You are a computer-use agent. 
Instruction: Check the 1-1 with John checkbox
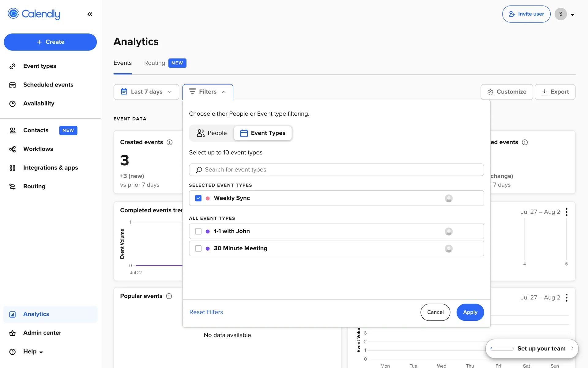click(198, 231)
